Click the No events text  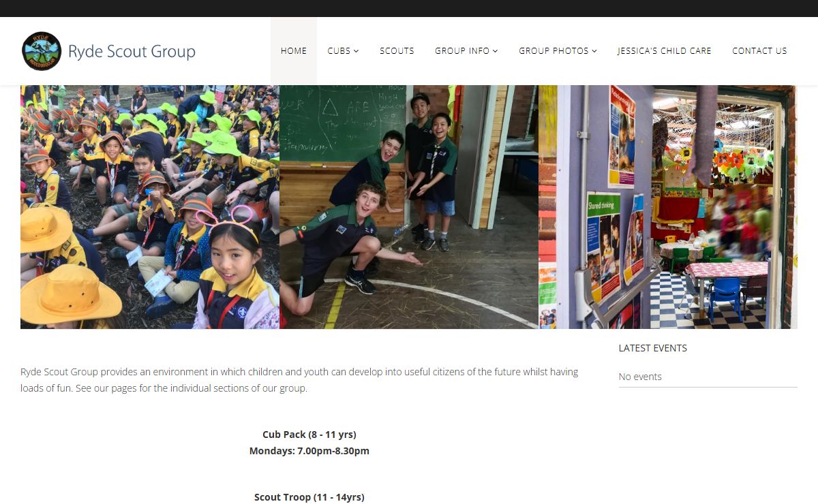point(640,377)
